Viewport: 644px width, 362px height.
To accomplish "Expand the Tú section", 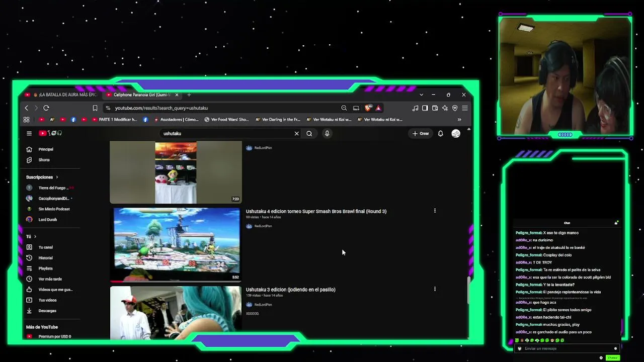I will (x=31, y=236).
